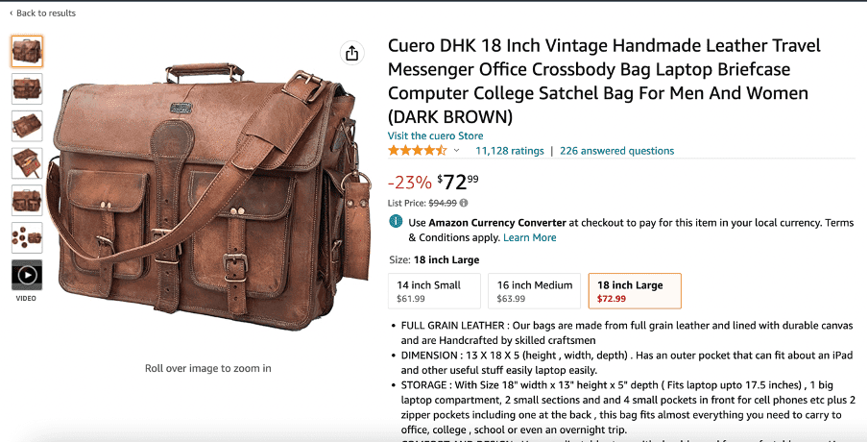This screenshot has height=442, width=868.
Task: Click the List Price info icon
Action: point(464,203)
